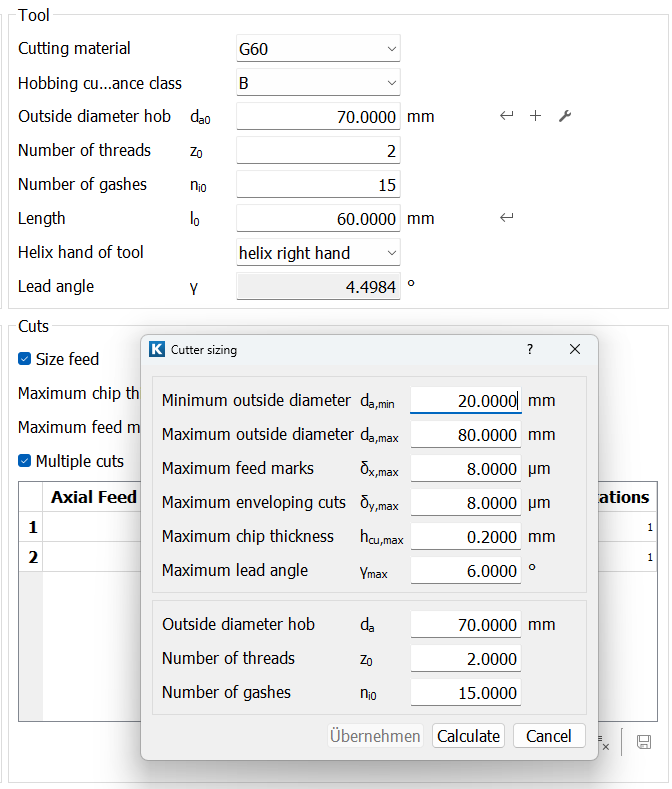Select row 1 header in cuts table

coord(32,527)
